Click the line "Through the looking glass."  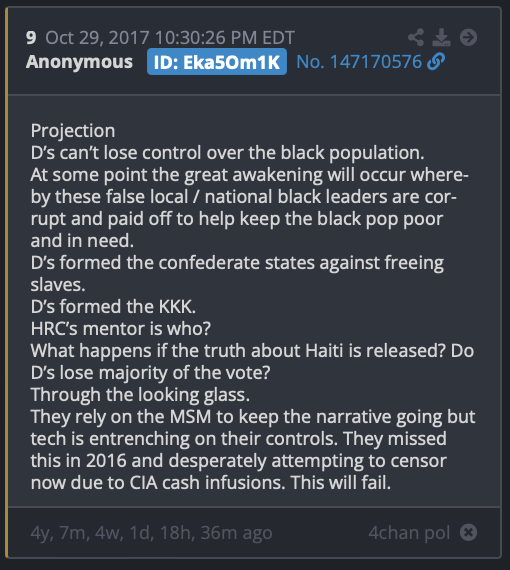(140, 395)
